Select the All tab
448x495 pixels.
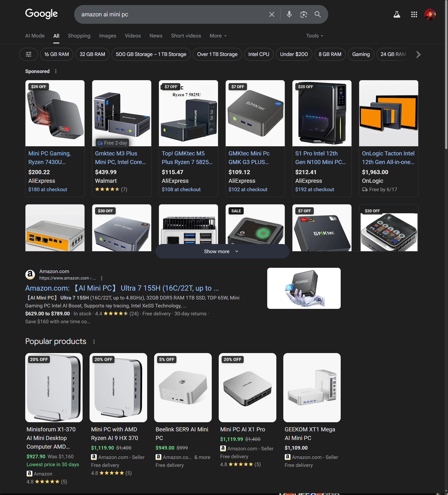[x=56, y=36]
